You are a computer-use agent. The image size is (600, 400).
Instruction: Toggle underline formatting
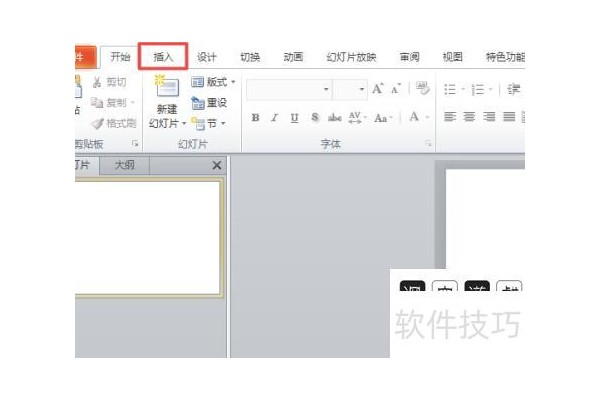point(294,118)
